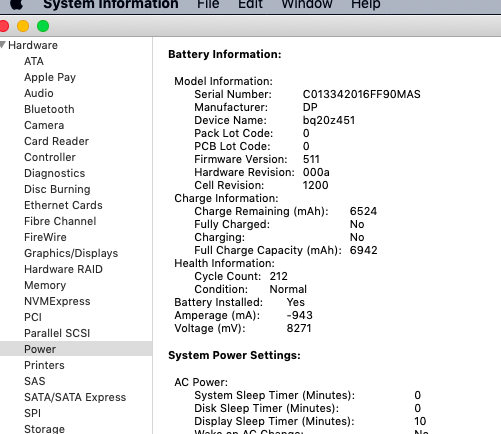Click Cell Revision value 1200
501x434 pixels.
pyautogui.click(x=315, y=185)
